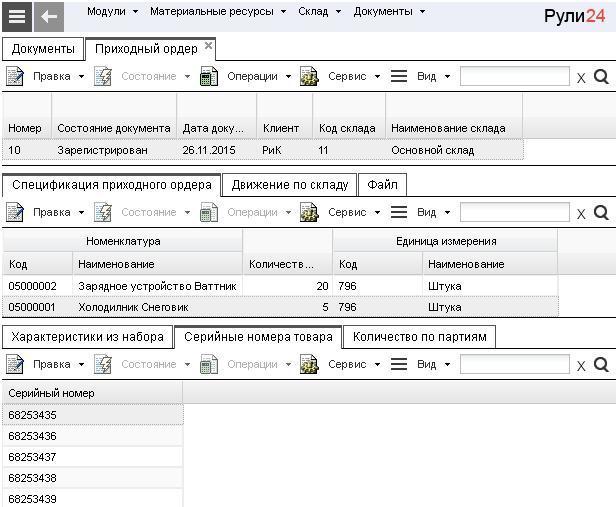Run search with top toolbar magnifier
Screen dimensions: 616x507
pos(601,77)
